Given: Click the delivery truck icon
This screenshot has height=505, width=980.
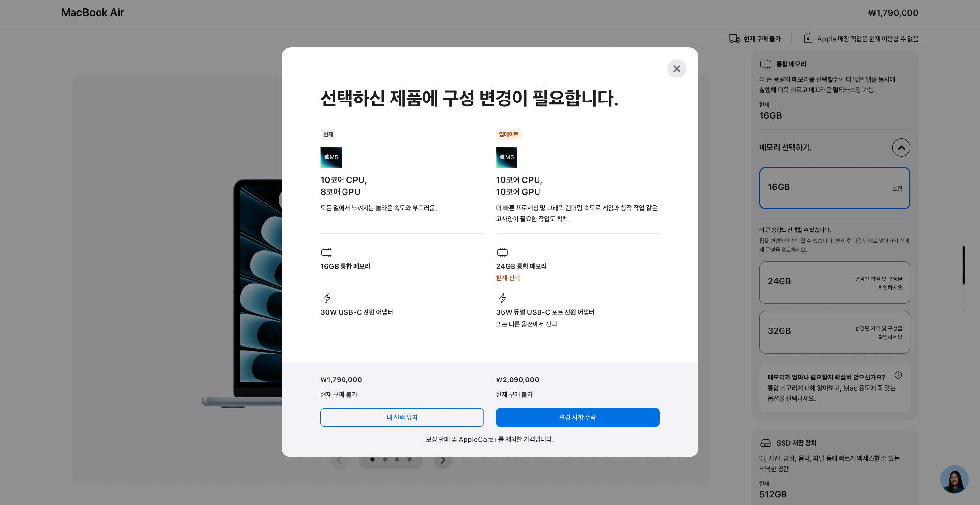Looking at the screenshot, I should click(x=734, y=39).
